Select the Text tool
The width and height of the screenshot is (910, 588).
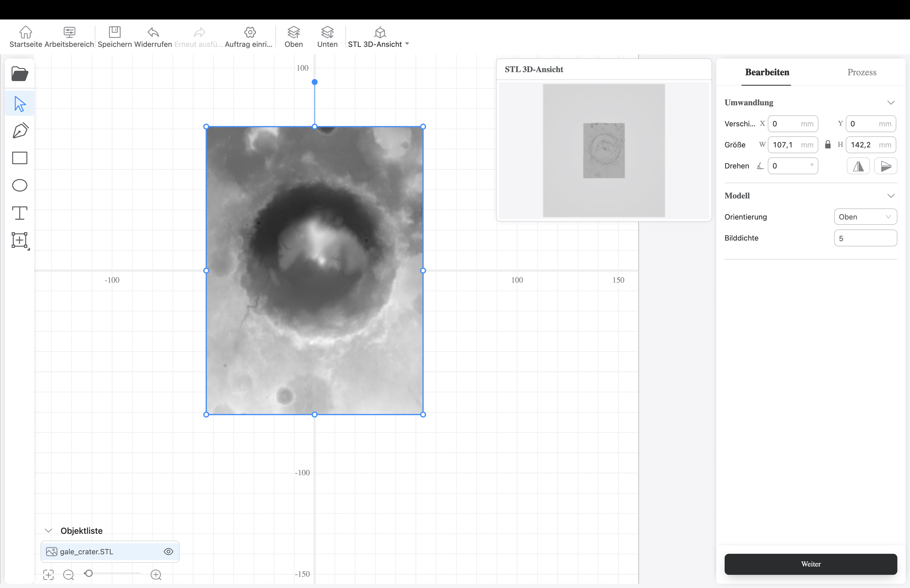(20, 213)
